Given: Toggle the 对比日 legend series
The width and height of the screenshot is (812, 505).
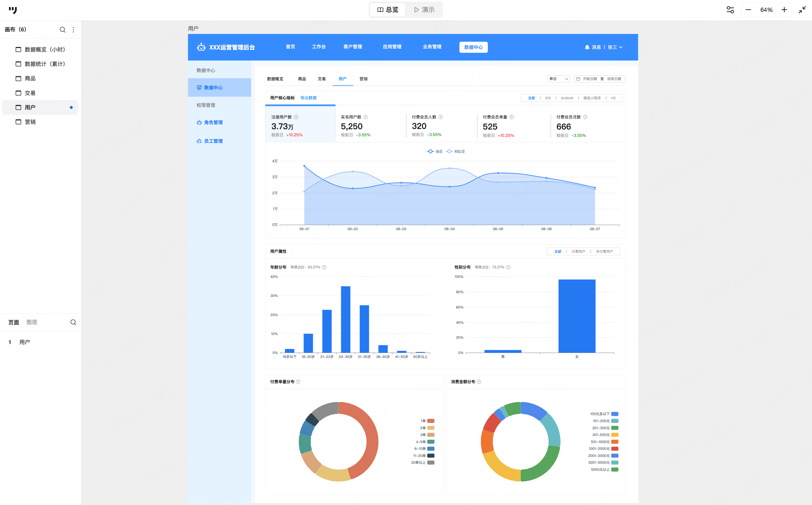Looking at the screenshot, I should (455, 152).
